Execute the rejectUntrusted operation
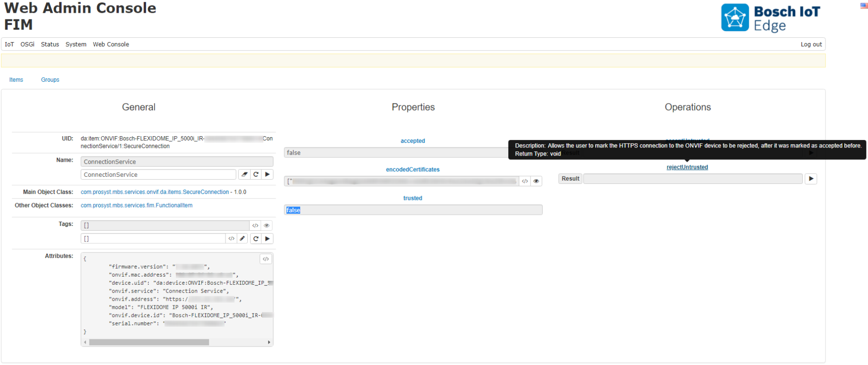 (x=811, y=179)
